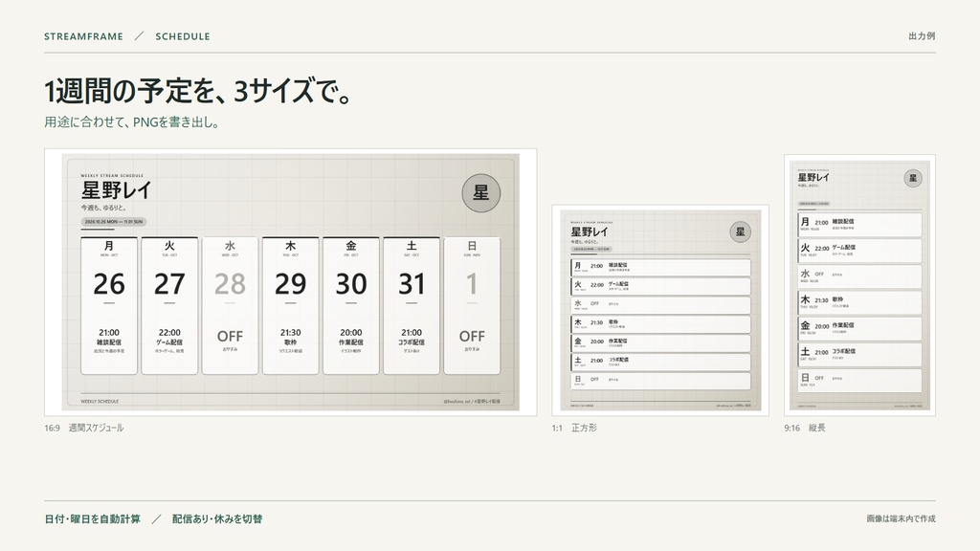Select the 土 31 day card with コラボ配信
The height and width of the screenshot is (551, 980).
(x=412, y=305)
